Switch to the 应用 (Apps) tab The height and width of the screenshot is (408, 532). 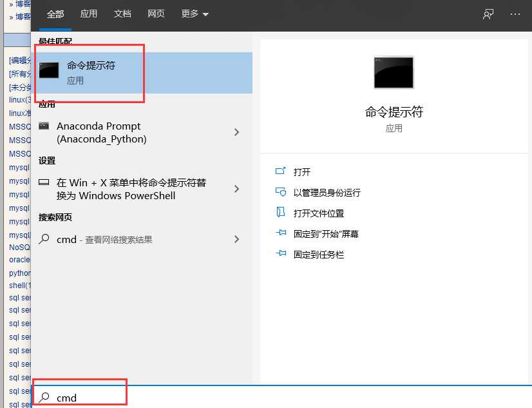[x=89, y=14]
